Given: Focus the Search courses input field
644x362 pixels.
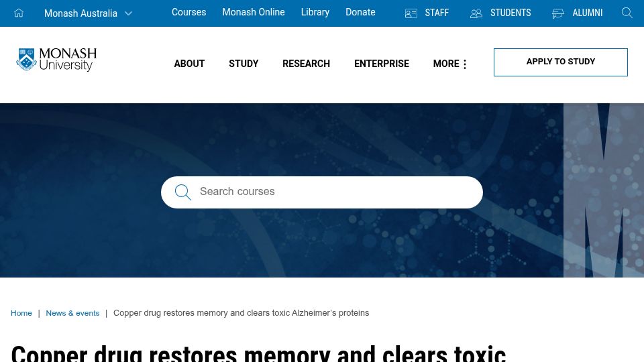Looking at the screenshot, I should 321,192.
